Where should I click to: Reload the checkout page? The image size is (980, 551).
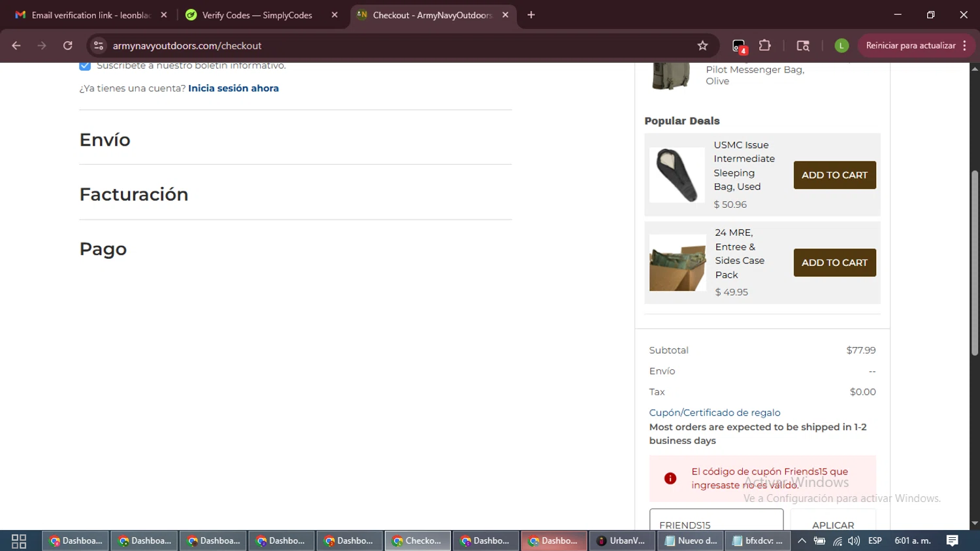coord(68,46)
